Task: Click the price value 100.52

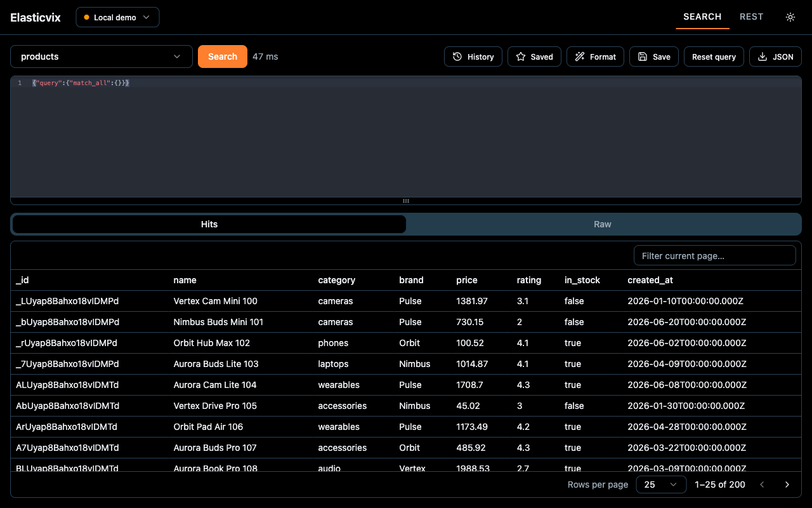Action: [470, 343]
